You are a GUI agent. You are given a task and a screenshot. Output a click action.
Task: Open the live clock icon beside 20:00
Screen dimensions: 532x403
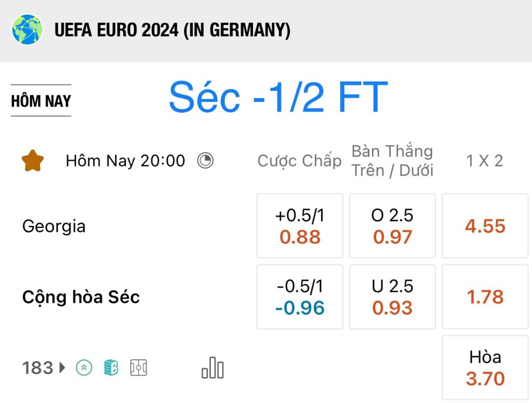205,160
